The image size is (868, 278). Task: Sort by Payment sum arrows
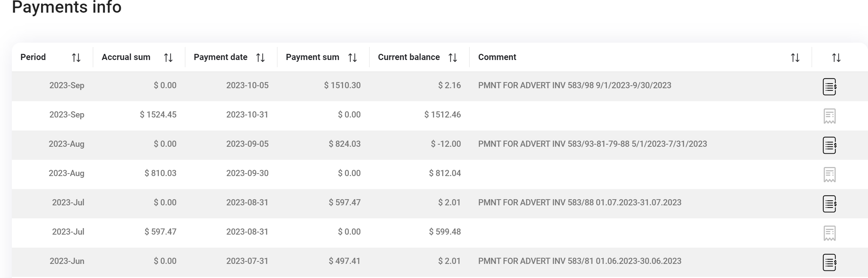tap(352, 57)
